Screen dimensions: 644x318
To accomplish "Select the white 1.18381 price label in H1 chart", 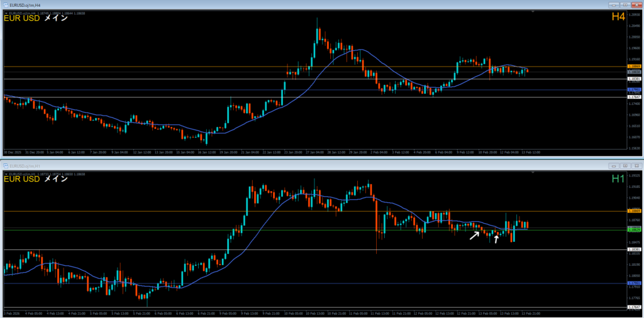I will point(635,249).
